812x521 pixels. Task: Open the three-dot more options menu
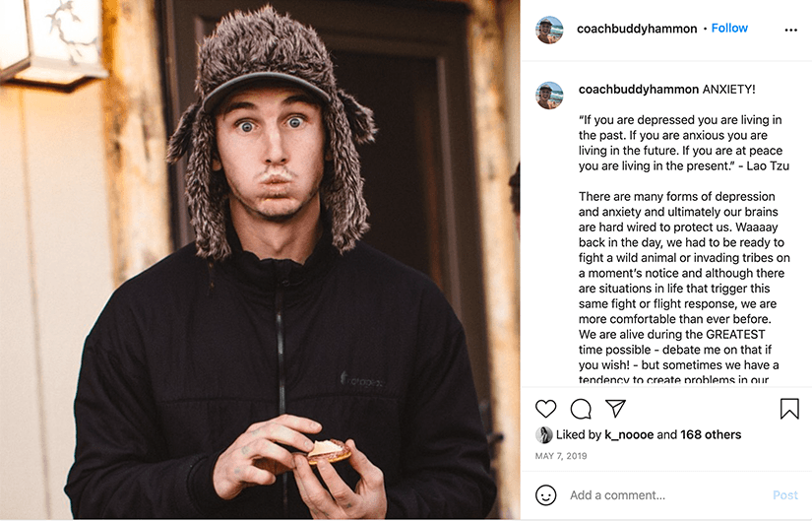coord(790,31)
